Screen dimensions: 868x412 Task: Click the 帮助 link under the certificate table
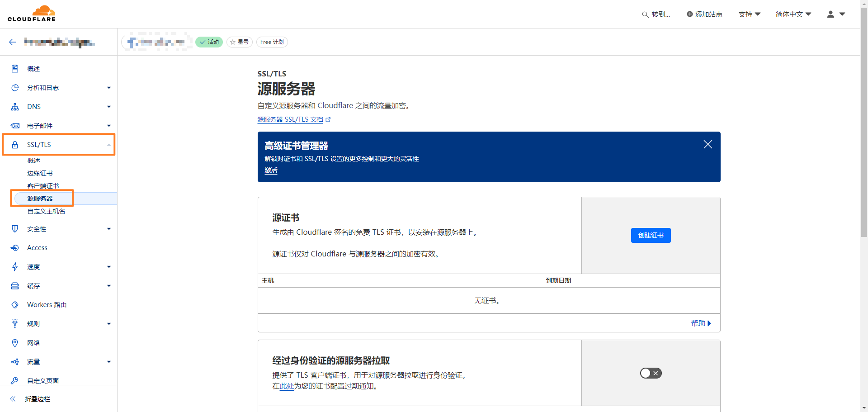point(701,323)
